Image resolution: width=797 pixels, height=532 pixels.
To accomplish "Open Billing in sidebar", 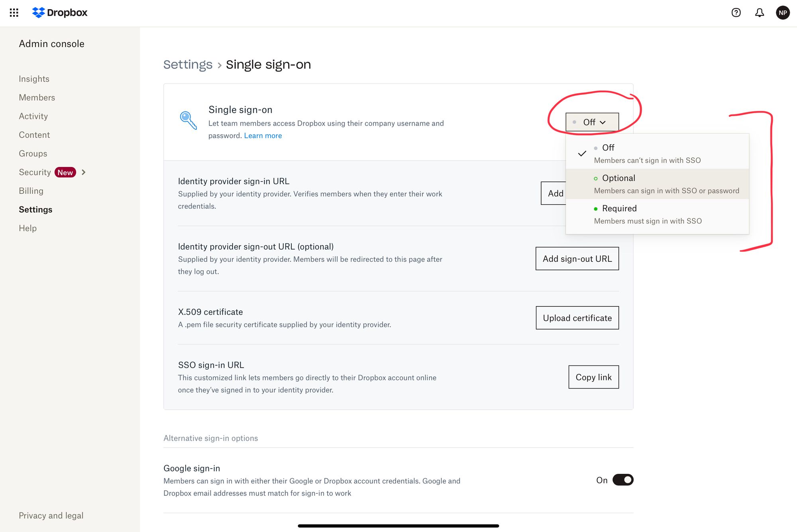I will point(31,191).
